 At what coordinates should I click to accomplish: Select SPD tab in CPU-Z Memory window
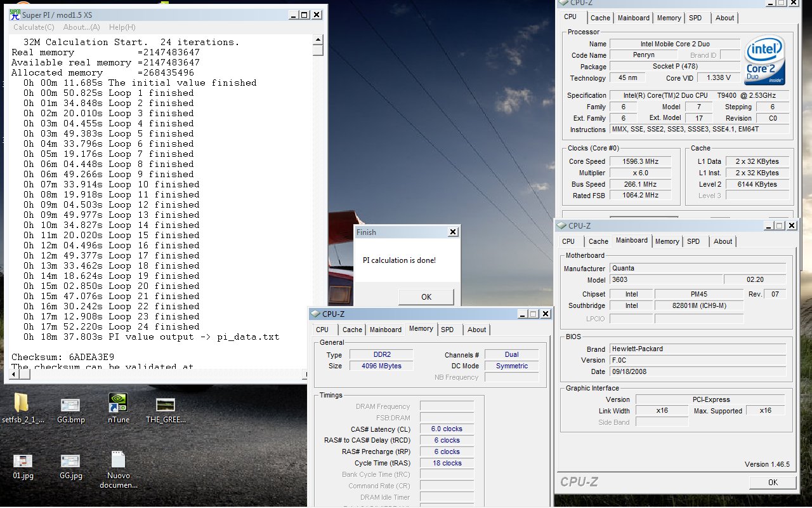[x=448, y=330]
